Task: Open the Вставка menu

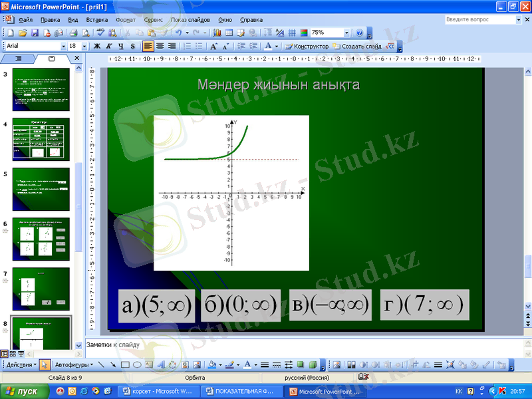Action: (96, 20)
